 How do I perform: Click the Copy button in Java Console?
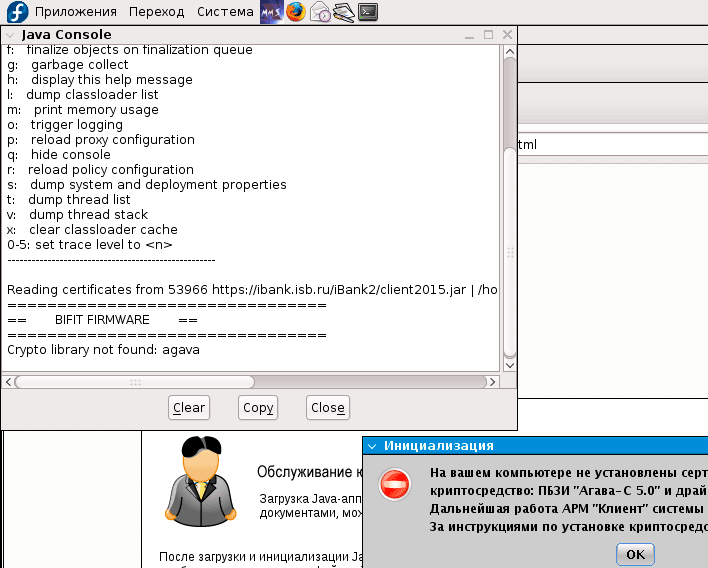click(258, 408)
